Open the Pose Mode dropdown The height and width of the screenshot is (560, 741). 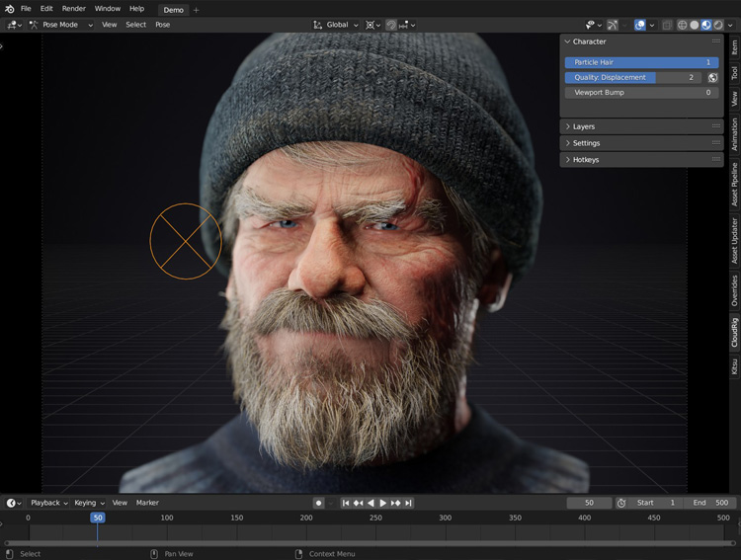60,25
